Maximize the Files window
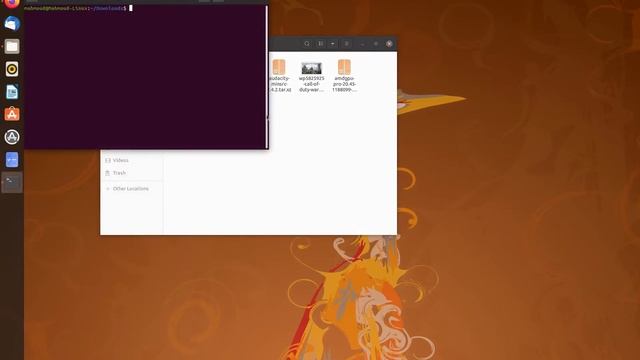This screenshot has width=640, height=360. point(376,44)
